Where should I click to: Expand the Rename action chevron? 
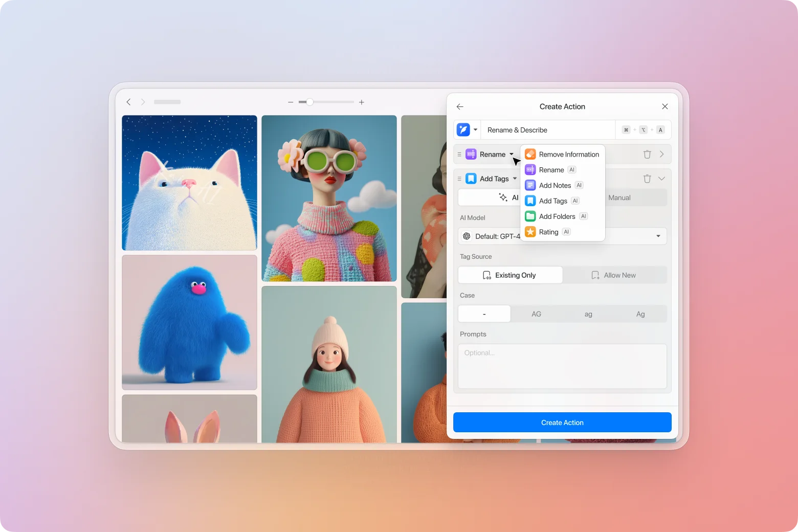tap(661, 154)
